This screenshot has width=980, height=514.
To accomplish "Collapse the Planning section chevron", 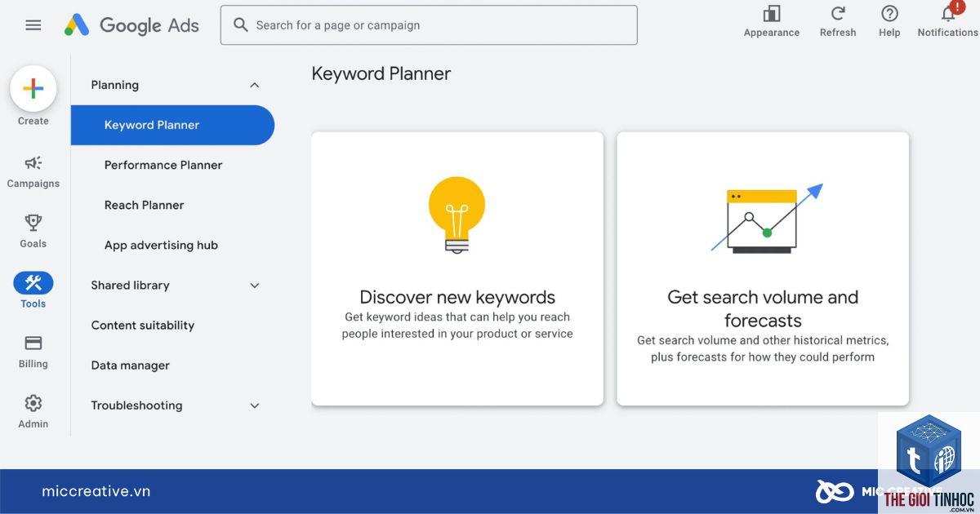I will (x=254, y=85).
